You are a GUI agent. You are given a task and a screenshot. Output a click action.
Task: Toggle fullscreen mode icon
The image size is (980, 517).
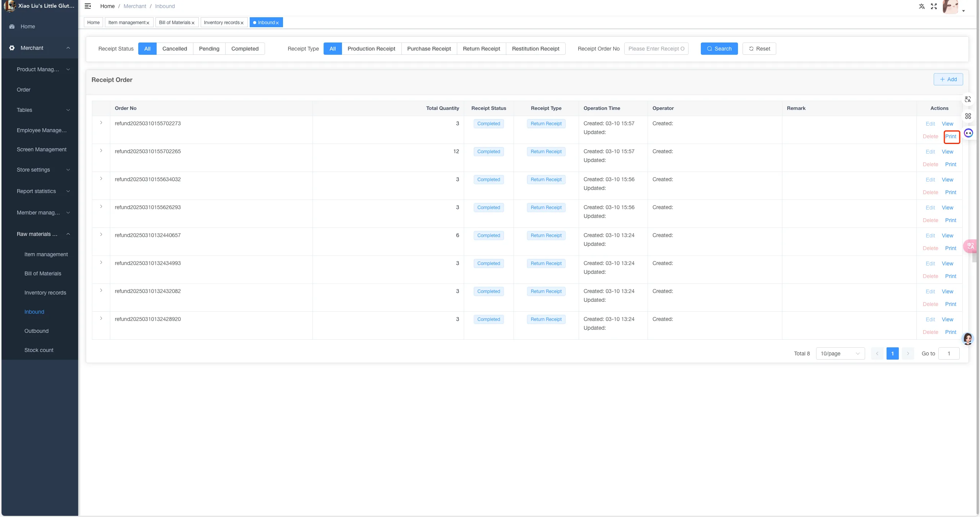click(934, 6)
